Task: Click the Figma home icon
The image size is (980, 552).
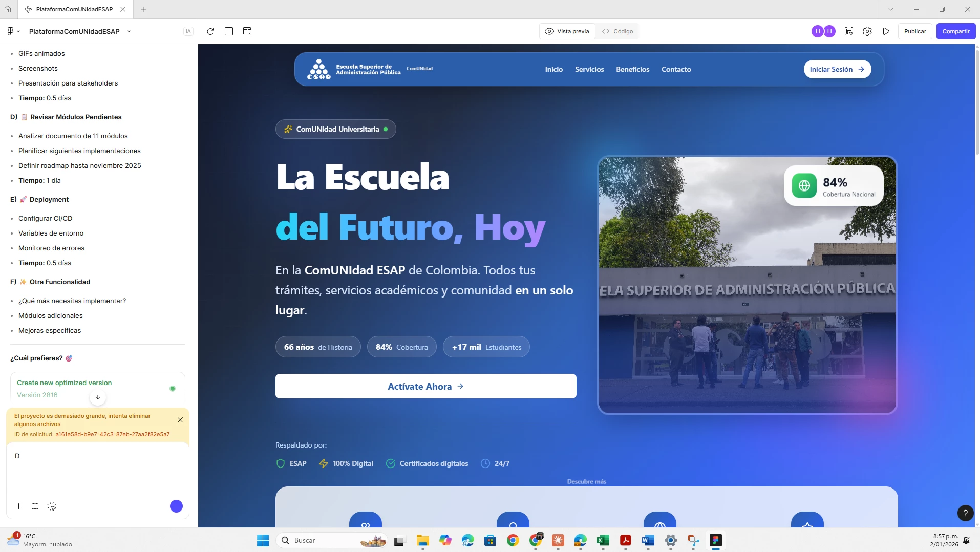Action: 8,9
